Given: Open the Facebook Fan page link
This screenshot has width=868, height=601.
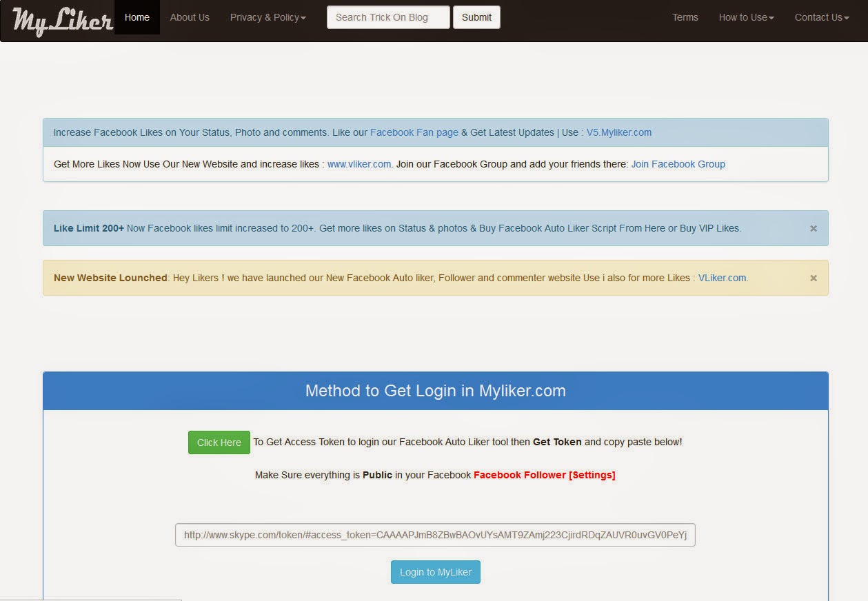Looking at the screenshot, I should (x=414, y=132).
